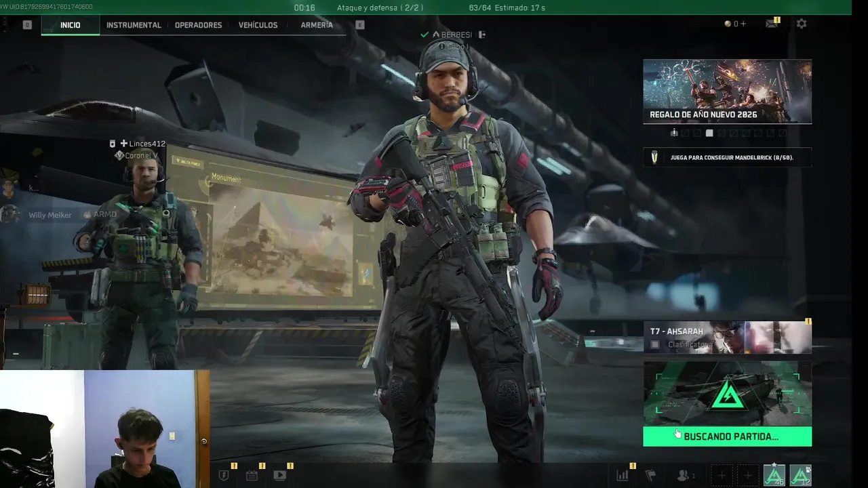The image size is (868, 488).
Task: Click the BERBESI player name
Action: coord(456,35)
